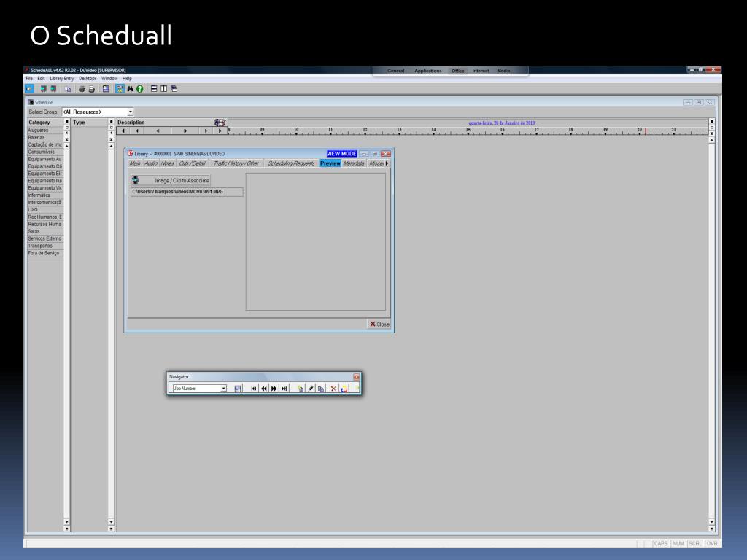Screen dimensions: 747x560
Task: Click the red X delete icon in Navigator
Action: [x=333, y=389]
